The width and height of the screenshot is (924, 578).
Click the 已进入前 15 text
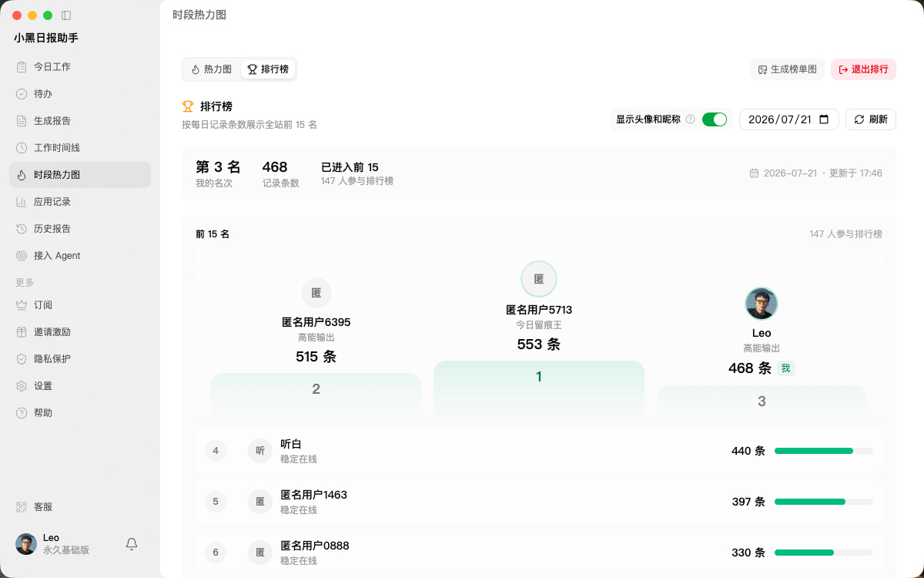click(x=350, y=167)
